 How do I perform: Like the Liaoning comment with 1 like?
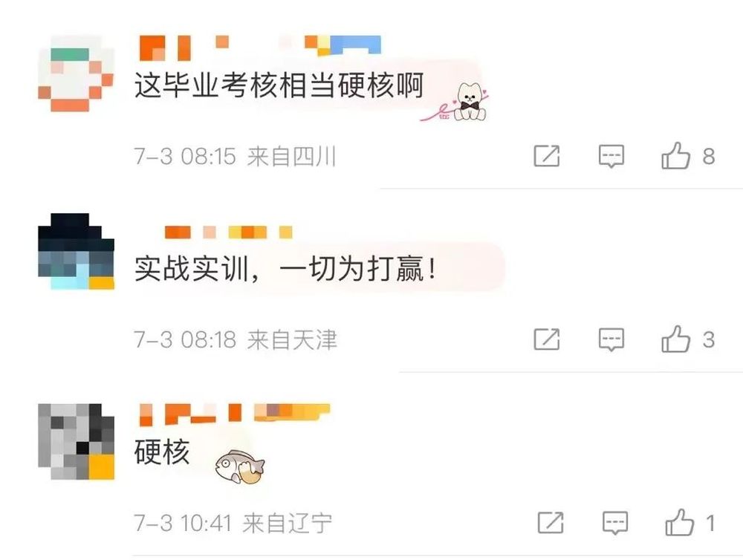pyautogui.click(x=680, y=522)
